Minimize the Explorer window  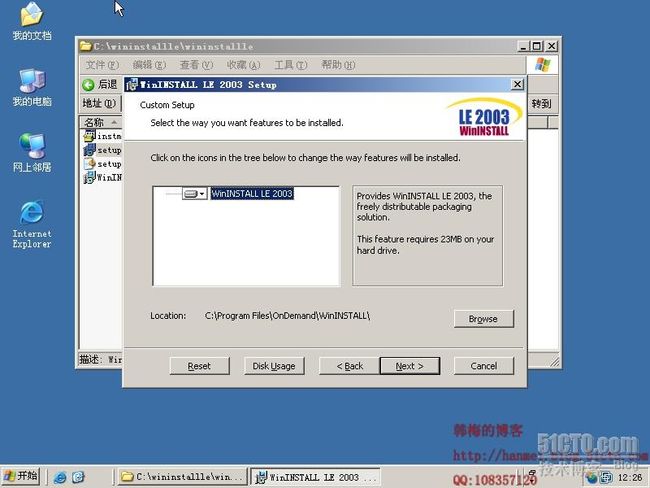[524, 46]
